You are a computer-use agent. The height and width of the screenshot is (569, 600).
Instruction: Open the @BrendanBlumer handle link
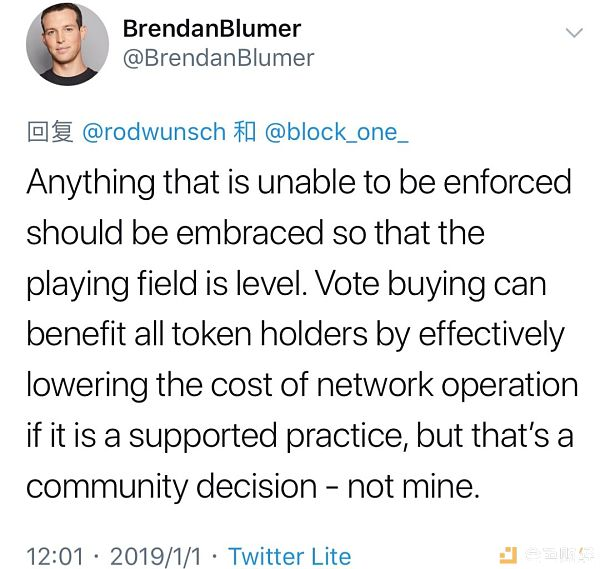(218, 58)
